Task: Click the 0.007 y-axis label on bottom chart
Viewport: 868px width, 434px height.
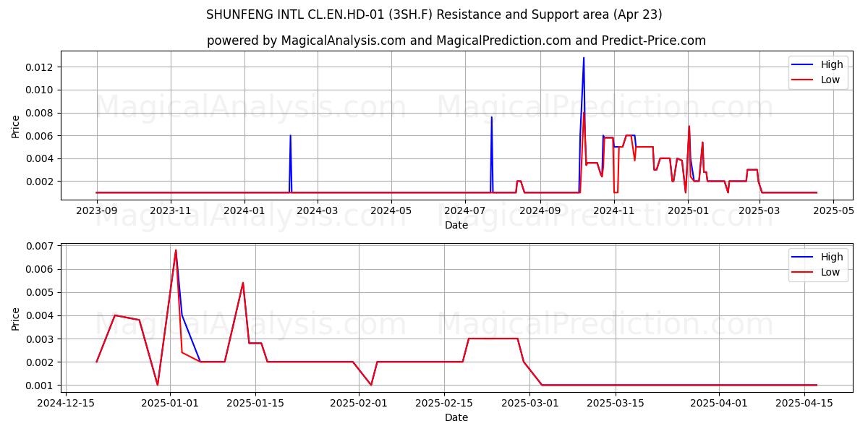Action: click(41, 246)
